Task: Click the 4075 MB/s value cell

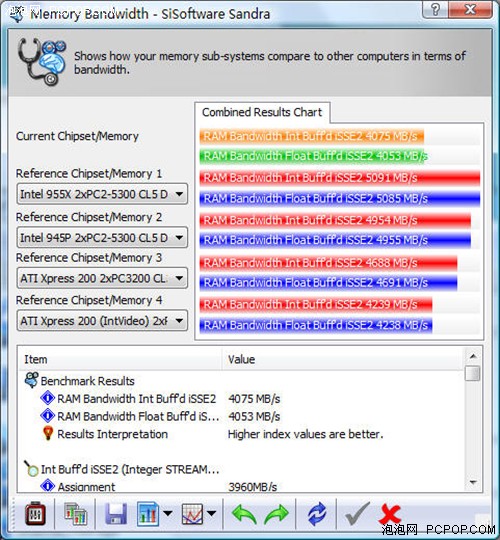Action: (x=254, y=399)
